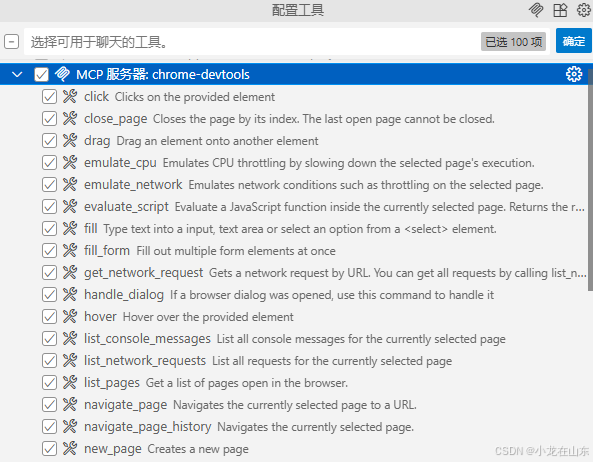593x462 pixels.
Task: Click 'Drag an element onto another element'
Action: click(x=217, y=141)
